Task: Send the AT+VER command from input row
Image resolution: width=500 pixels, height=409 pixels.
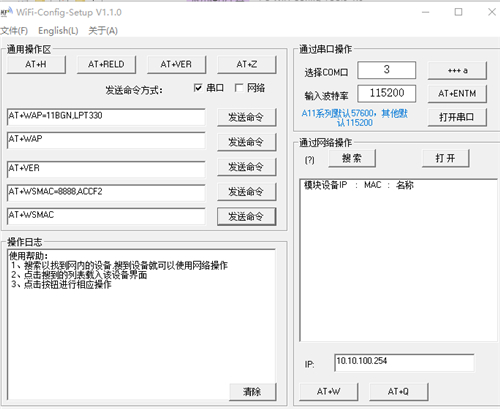Action: point(247,167)
